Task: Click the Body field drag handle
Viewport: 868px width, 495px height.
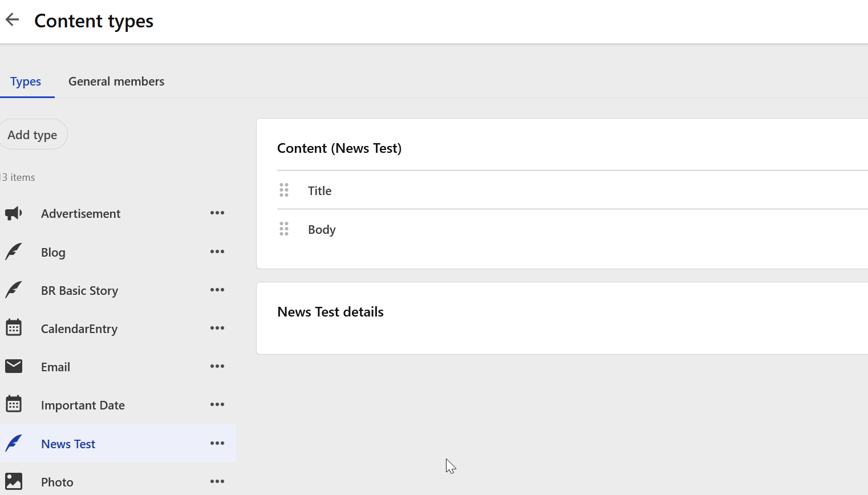Action: pyautogui.click(x=284, y=229)
